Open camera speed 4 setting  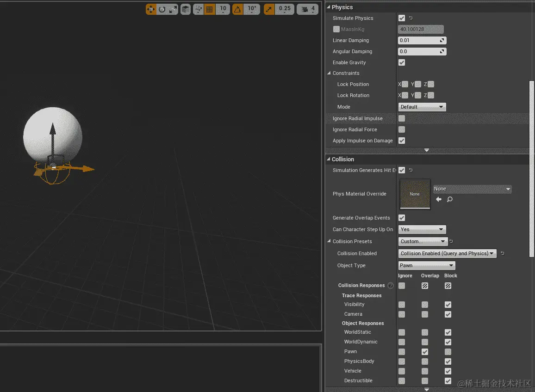coord(307,9)
